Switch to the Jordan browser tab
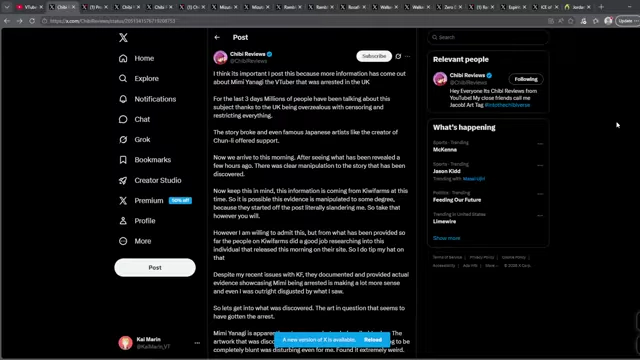Image resolution: width=640 pixels, height=360 pixels. click(x=577, y=7)
